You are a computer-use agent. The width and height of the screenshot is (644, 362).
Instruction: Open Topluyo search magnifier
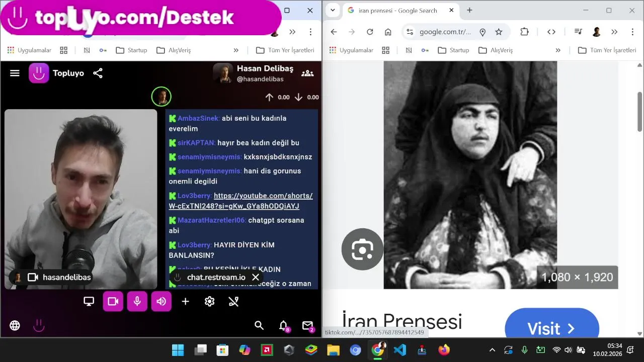259,325
